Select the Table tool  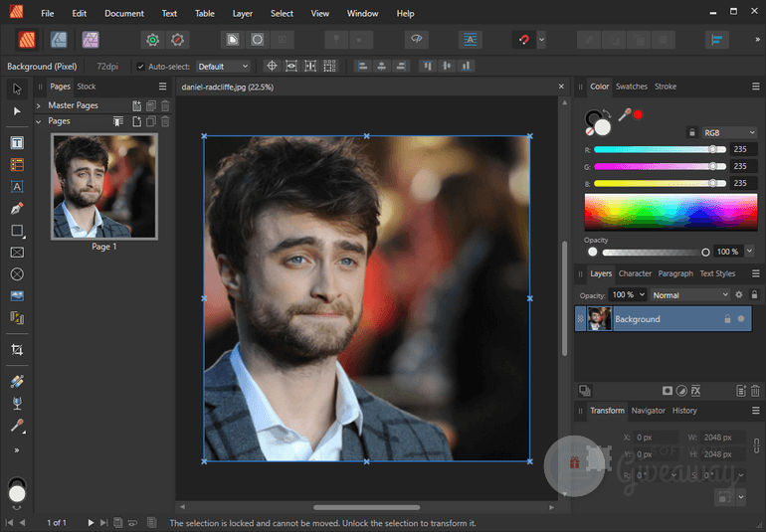pyautogui.click(x=17, y=165)
